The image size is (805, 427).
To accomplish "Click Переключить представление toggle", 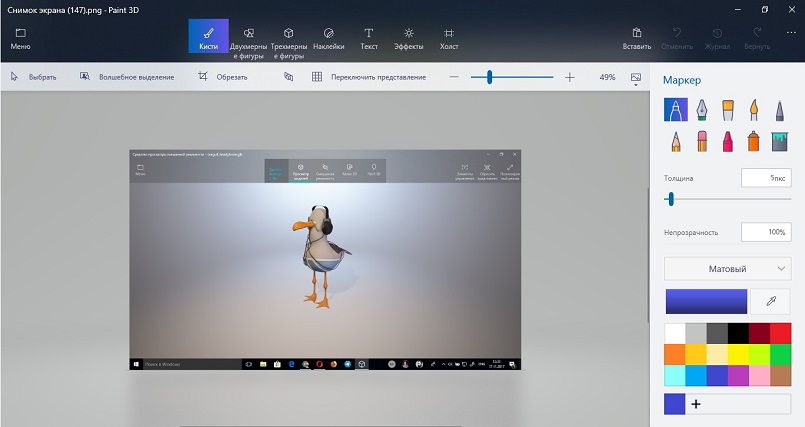I will pos(369,77).
